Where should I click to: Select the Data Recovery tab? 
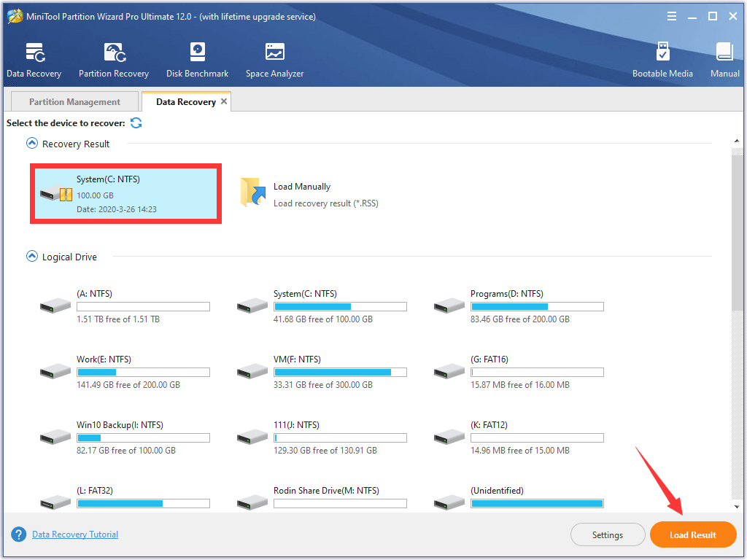pyautogui.click(x=186, y=101)
